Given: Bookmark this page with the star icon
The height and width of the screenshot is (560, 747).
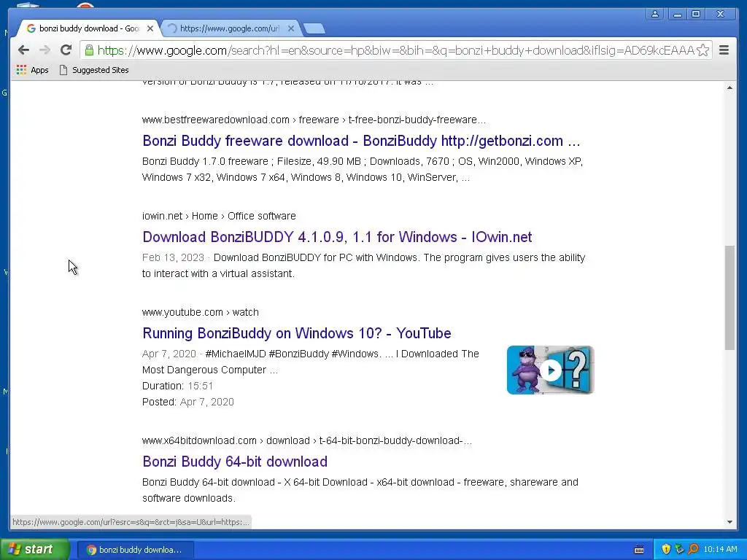Looking at the screenshot, I should (x=703, y=50).
